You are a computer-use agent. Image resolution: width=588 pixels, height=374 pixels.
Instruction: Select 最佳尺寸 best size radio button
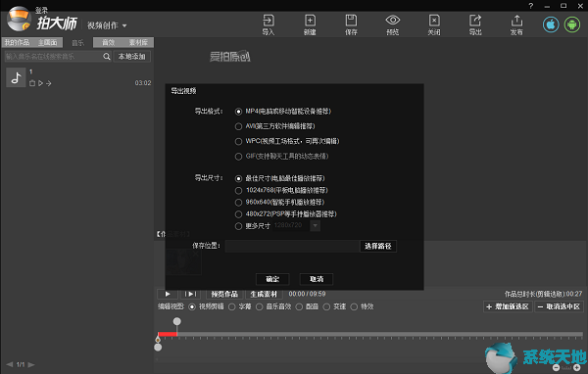pos(238,178)
